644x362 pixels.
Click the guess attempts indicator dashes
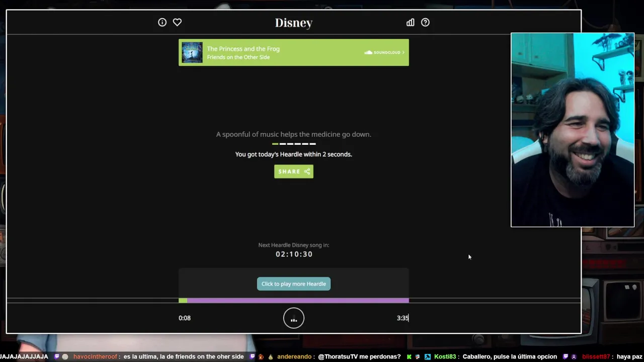[294, 144]
